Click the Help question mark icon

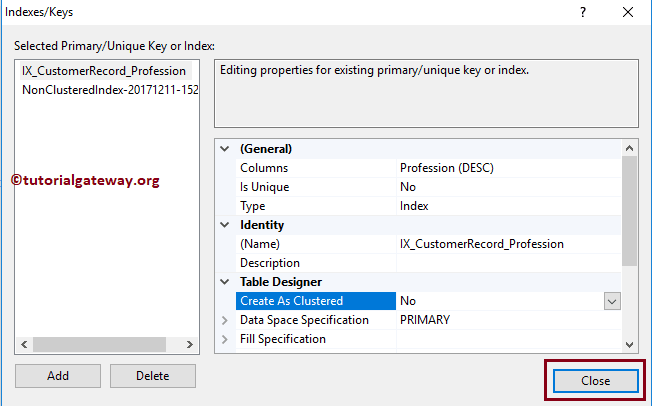tap(583, 12)
